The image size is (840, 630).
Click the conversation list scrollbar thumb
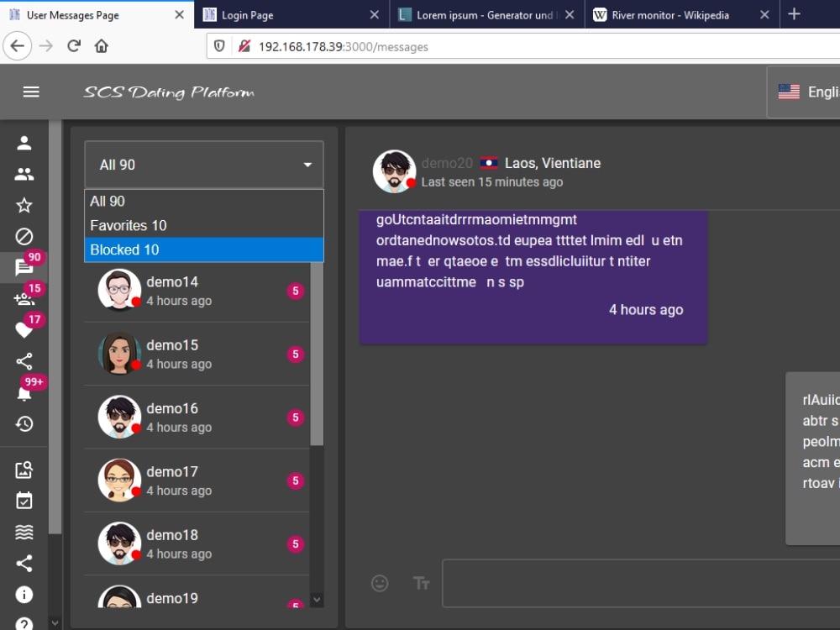(317, 354)
